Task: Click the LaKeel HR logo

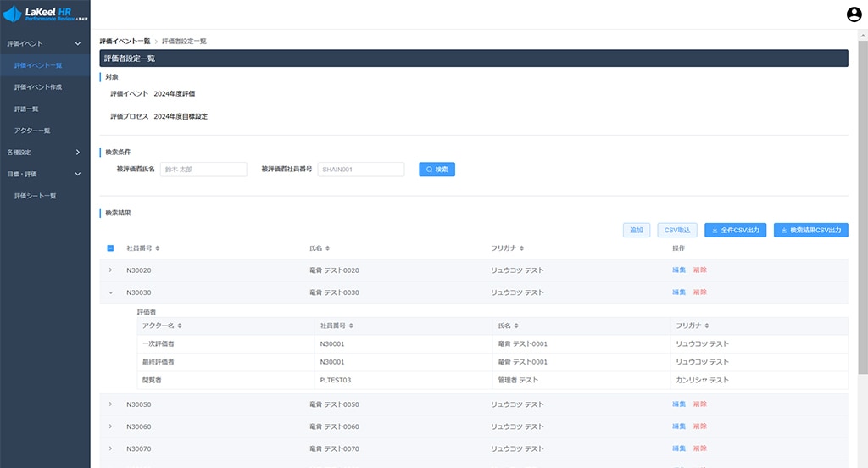Action: point(45,14)
